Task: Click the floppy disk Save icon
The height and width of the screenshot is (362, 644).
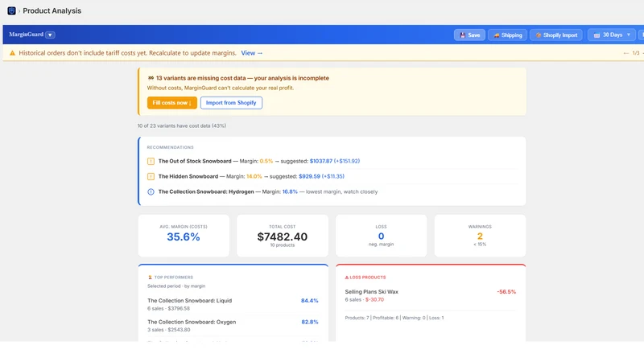Action: coord(462,35)
